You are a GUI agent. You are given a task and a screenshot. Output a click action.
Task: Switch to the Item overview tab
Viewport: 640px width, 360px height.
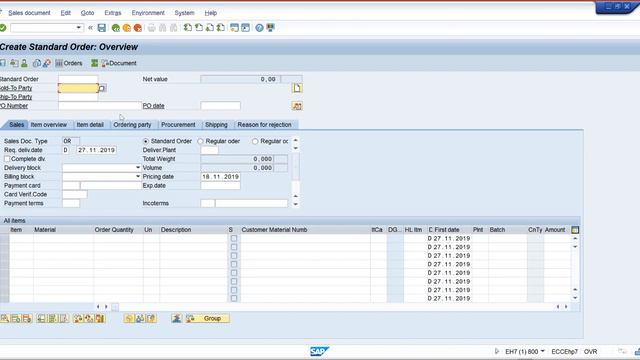click(x=49, y=125)
